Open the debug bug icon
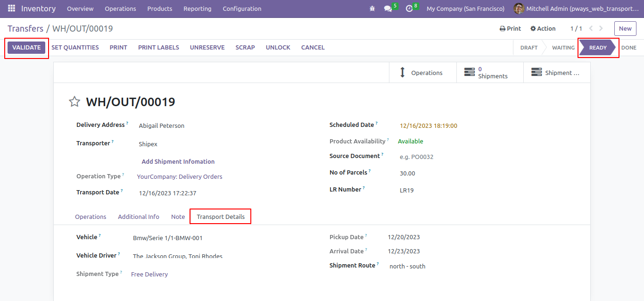This screenshot has width=644, height=301. coord(372,8)
